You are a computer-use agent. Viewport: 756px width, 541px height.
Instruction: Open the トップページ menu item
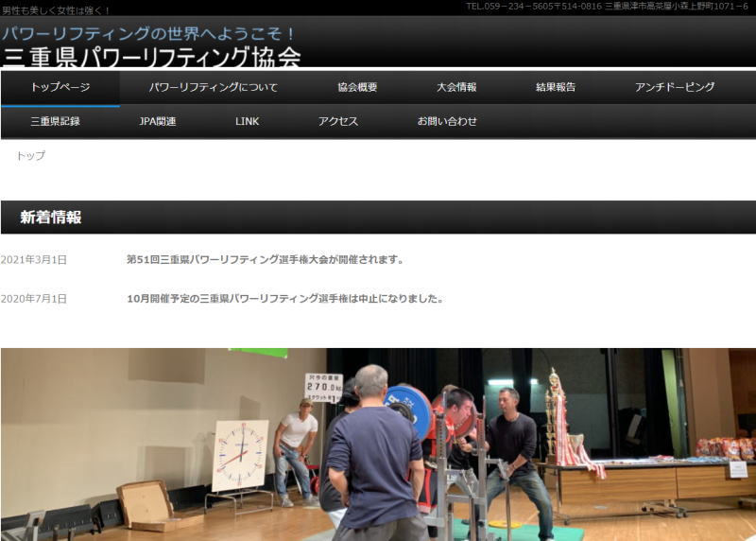[x=60, y=87]
